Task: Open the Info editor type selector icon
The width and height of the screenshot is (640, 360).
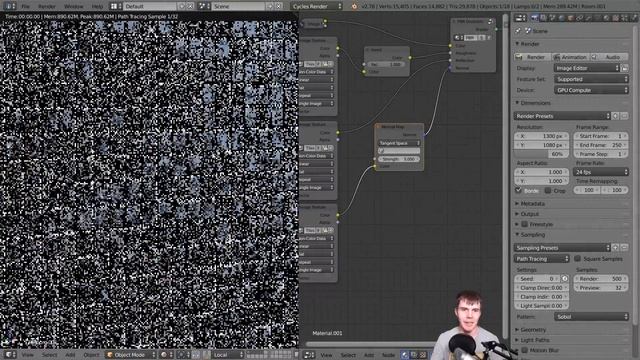Action: tap(9, 7)
